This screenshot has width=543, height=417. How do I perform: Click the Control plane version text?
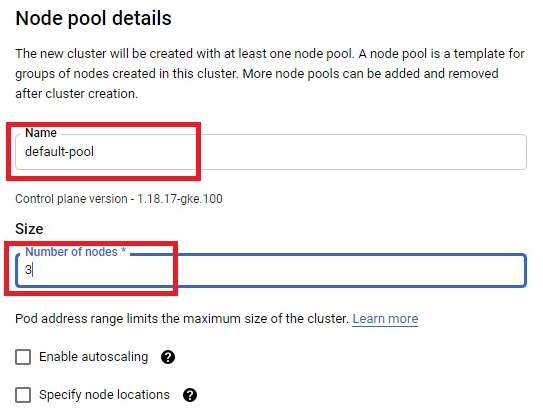point(119,199)
